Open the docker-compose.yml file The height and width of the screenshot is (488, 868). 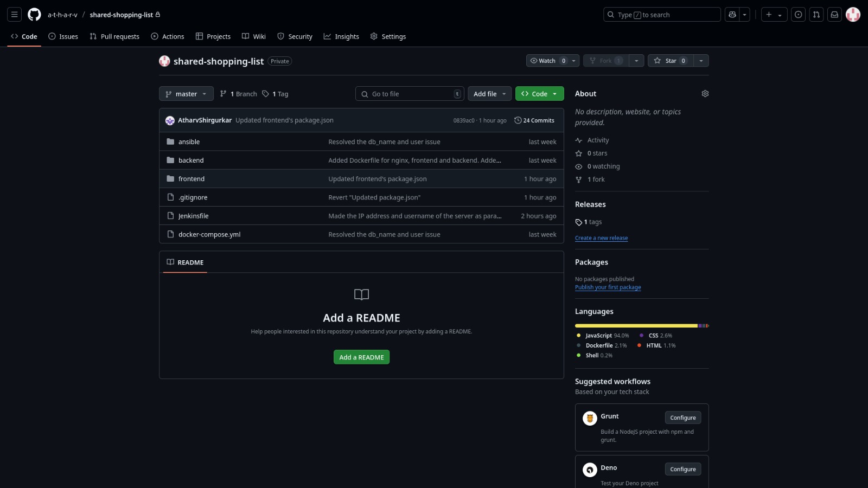(x=209, y=234)
